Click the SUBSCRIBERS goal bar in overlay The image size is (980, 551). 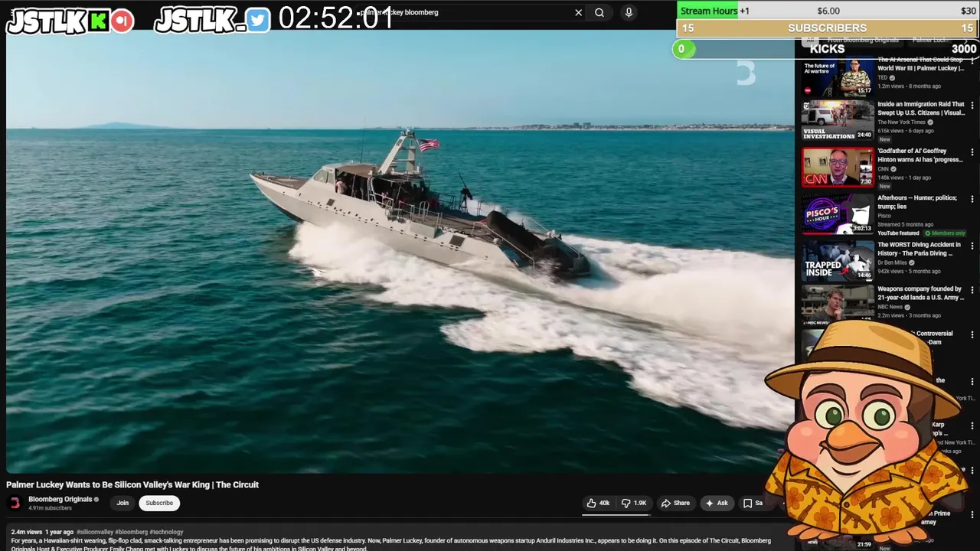(x=827, y=28)
